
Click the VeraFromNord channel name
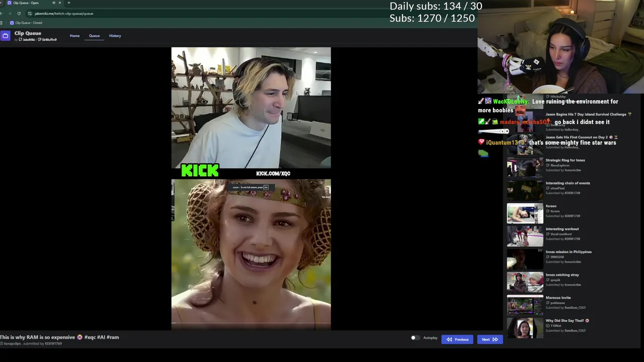point(561,234)
